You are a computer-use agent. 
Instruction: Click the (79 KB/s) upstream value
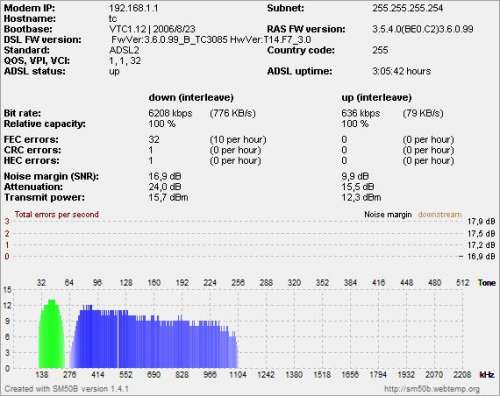(423, 113)
